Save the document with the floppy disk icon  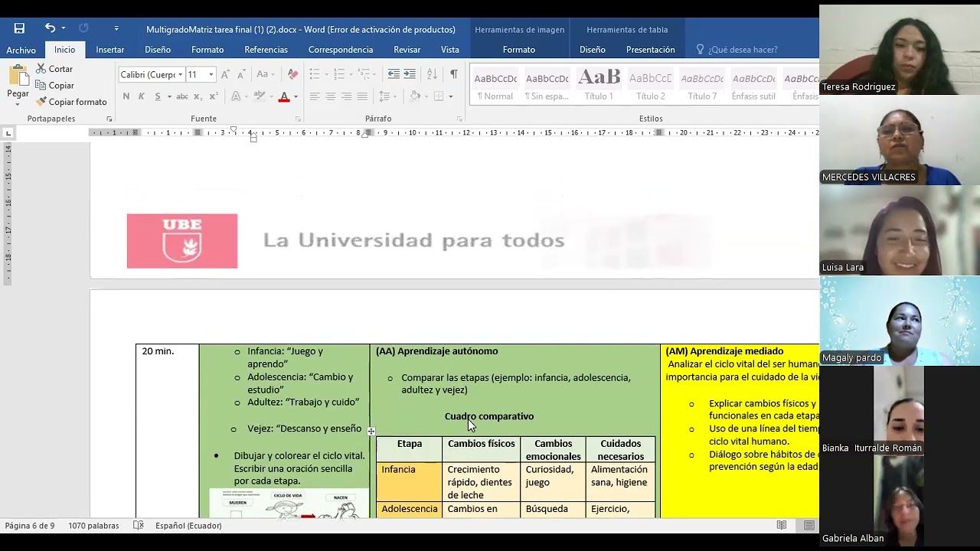coord(19,28)
